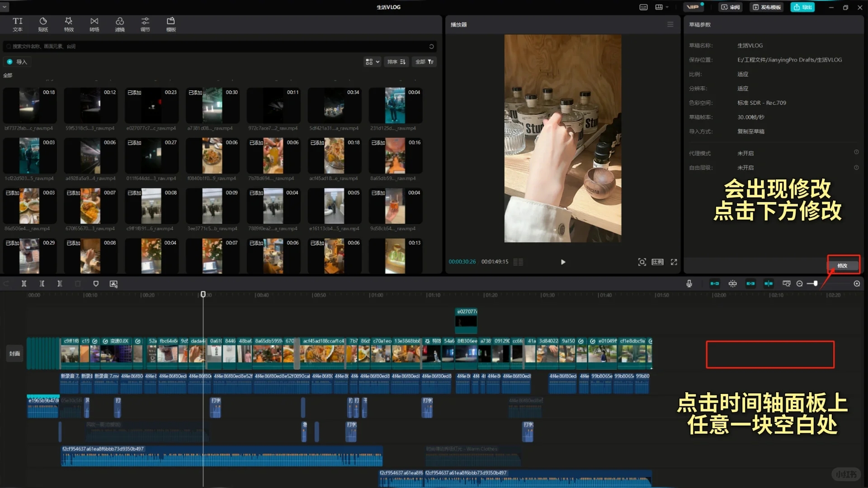Open the 滤镜 filters panel

120,24
